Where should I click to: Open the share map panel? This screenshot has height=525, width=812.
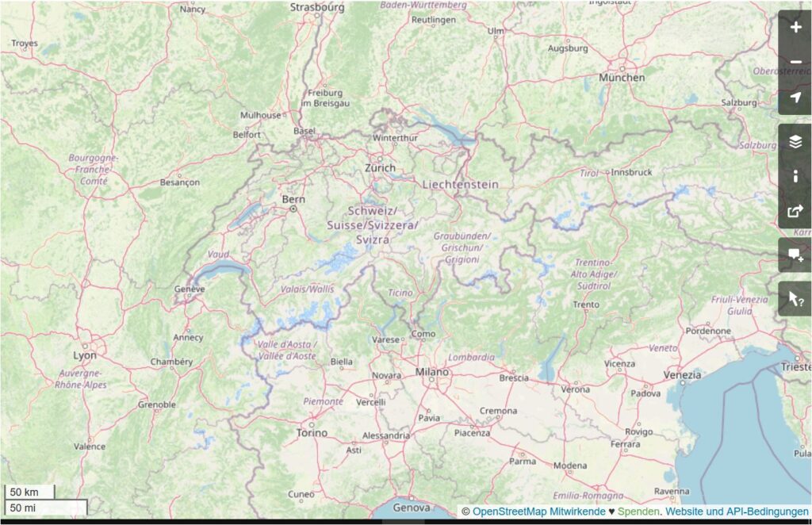[x=795, y=211]
